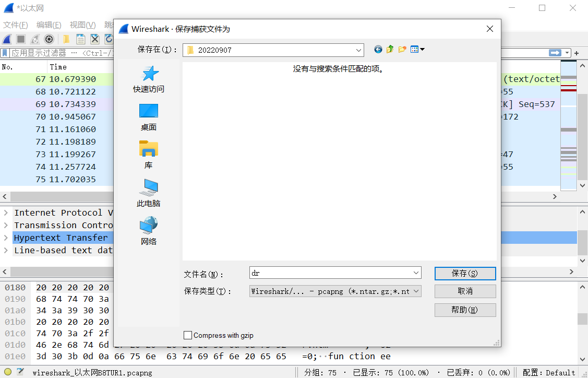Click the packet list minimap bar
The image size is (588, 378).
pyautogui.click(x=569, y=125)
